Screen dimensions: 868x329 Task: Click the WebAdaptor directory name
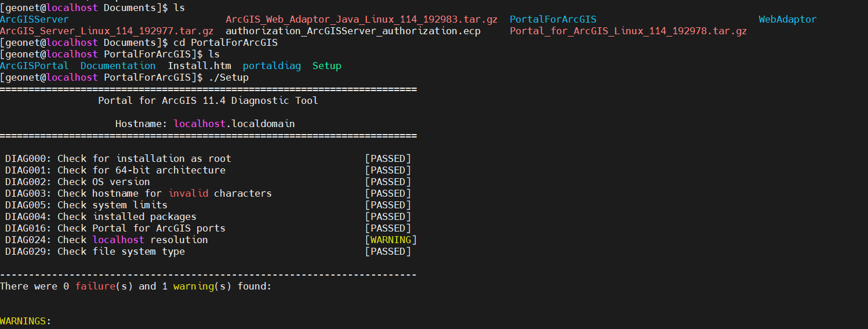tap(787, 20)
